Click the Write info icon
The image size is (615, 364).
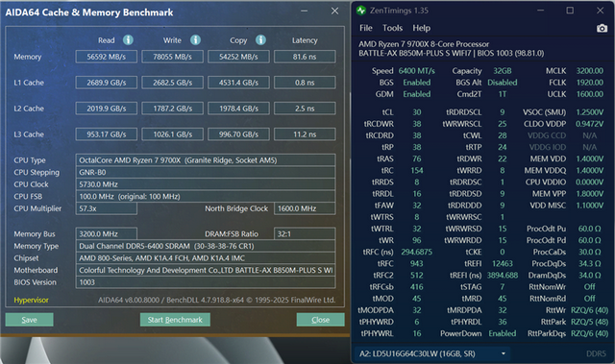[x=195, y=40]
